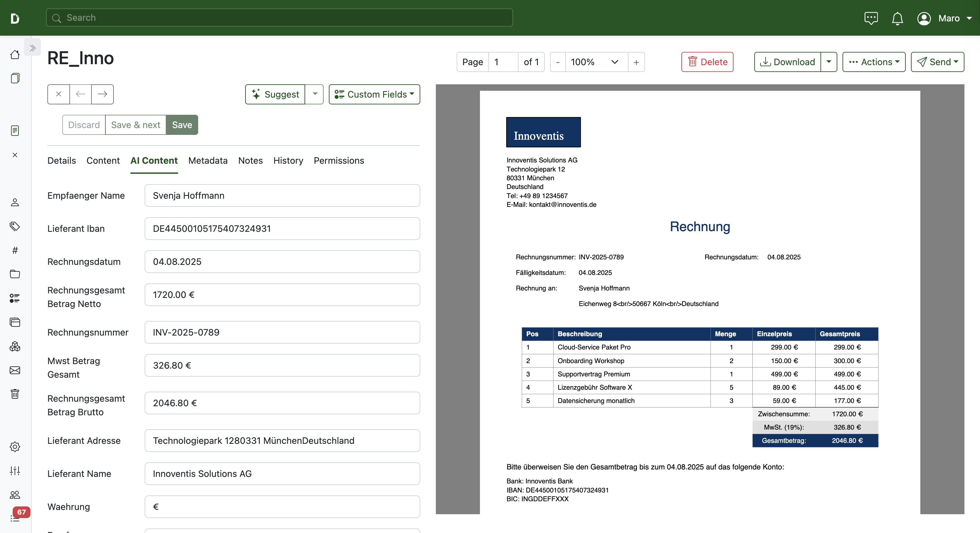
Task: Open the notifications bell
Action: coord(897,18)
